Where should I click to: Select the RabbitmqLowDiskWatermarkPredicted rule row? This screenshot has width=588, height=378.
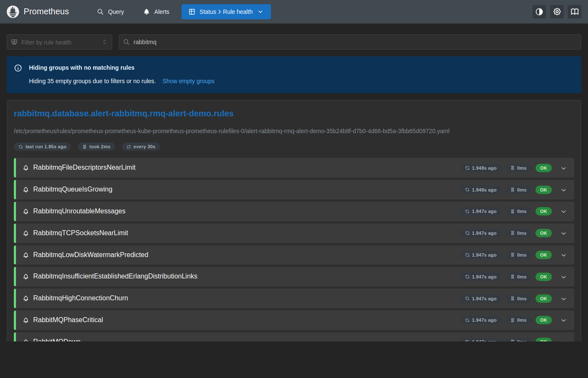[294, 255]
